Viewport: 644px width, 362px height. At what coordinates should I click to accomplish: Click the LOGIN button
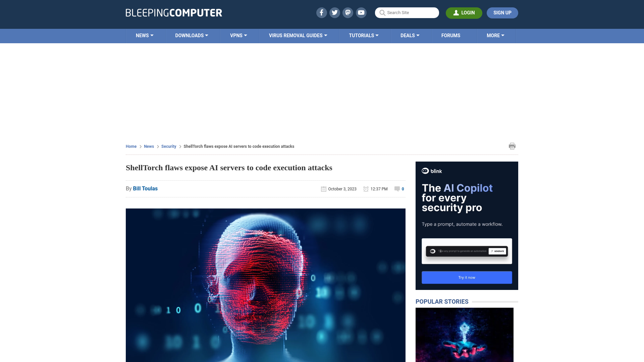click(464, 12)
